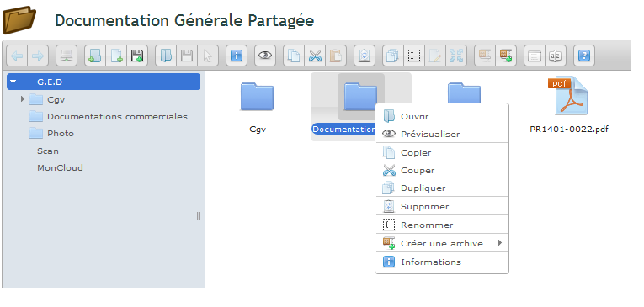Expand the Cgv tree node arrow

[23, 99]
